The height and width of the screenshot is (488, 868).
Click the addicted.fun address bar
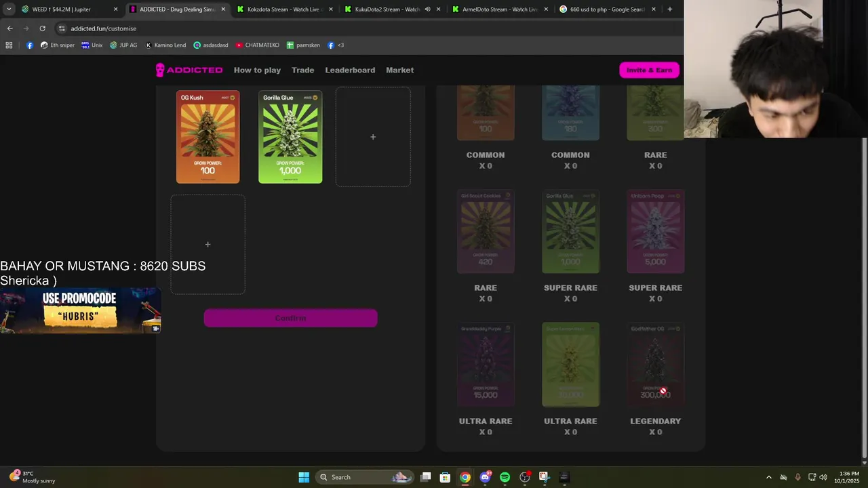(x=366, y=28)
